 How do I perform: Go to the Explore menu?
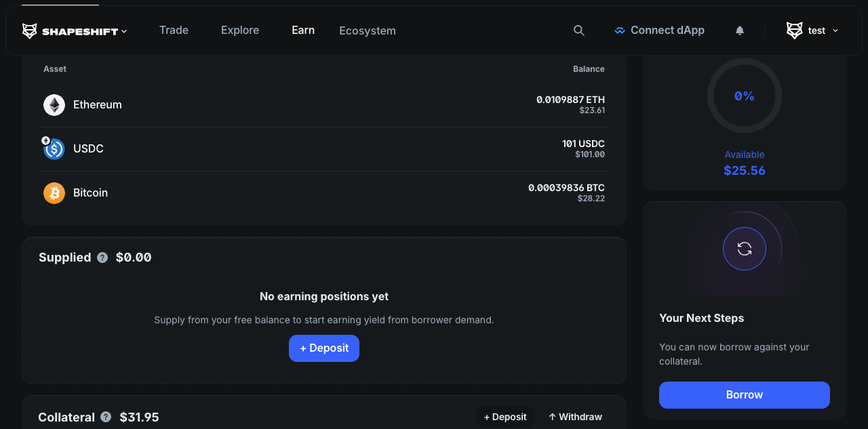tap(240, 30)
